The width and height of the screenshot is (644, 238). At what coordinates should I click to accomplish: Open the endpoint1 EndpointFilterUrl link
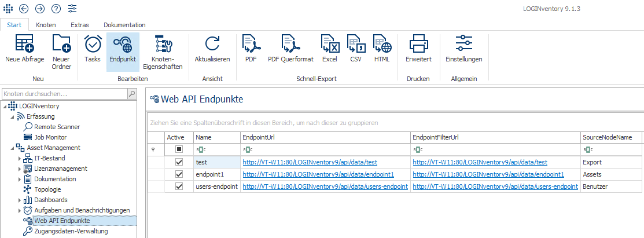point(488,174)
